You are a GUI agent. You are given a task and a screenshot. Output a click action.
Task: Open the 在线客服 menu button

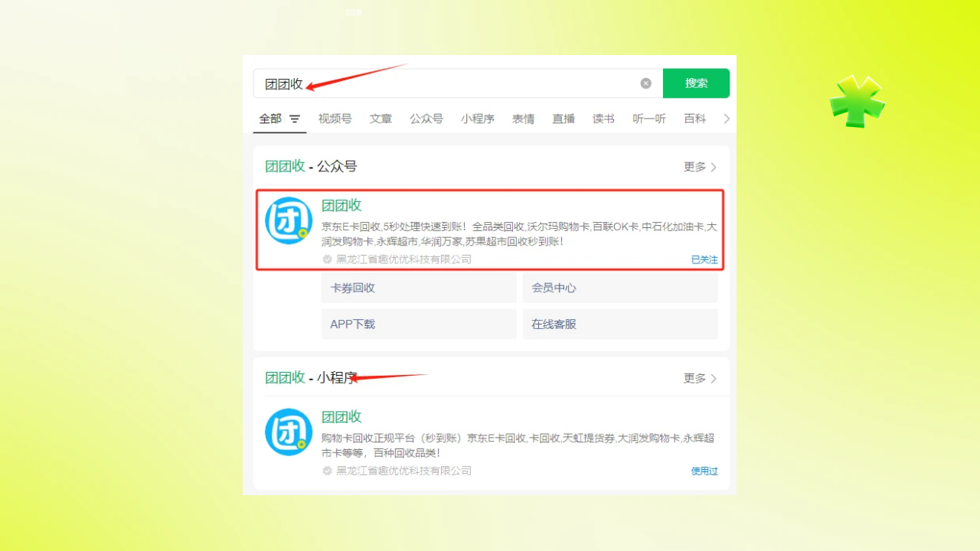coord(620,324)
